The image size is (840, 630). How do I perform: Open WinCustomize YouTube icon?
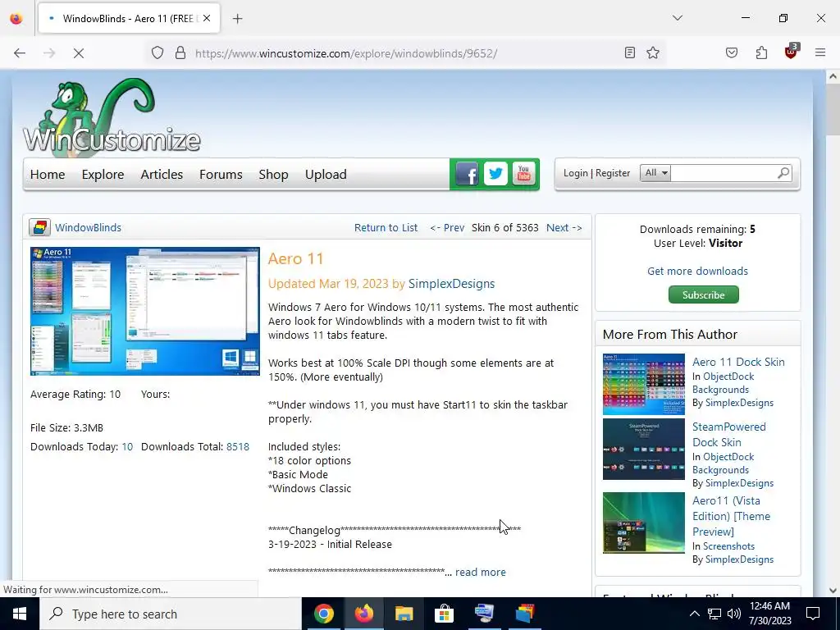pos(524,174)
